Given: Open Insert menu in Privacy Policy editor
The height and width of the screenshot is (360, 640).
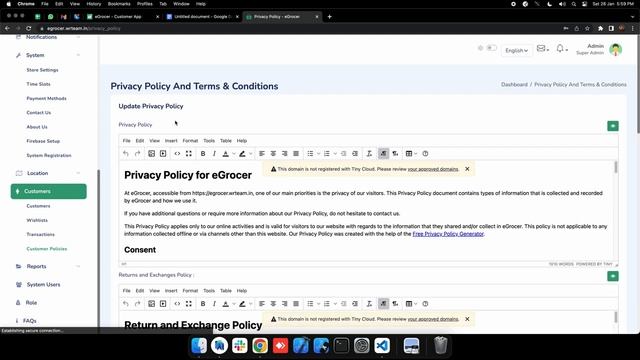Looking at the screenshot, I should pos(171,140).
